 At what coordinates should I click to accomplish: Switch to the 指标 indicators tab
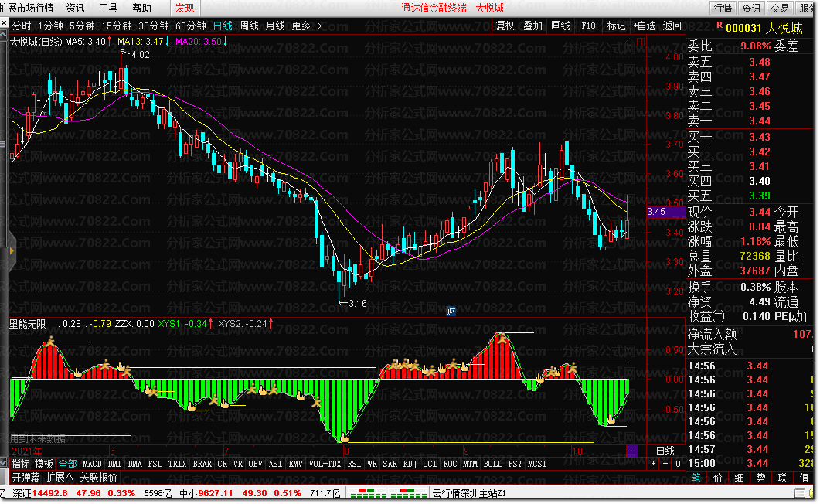click(21, 464)
